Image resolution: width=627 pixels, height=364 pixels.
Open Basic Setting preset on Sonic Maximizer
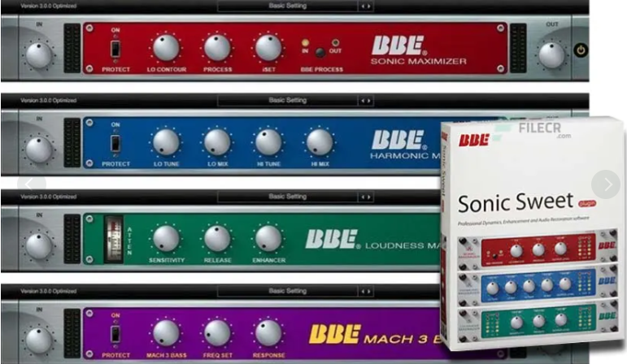pyautogui.click(x=288, y=6)
